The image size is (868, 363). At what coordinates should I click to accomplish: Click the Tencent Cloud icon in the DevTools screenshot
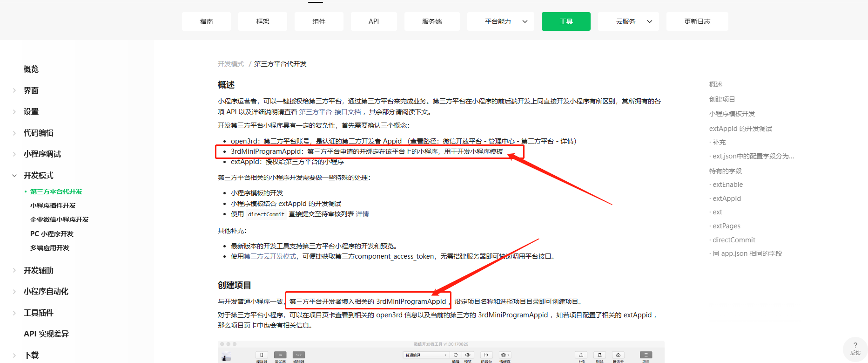(618, 355)
